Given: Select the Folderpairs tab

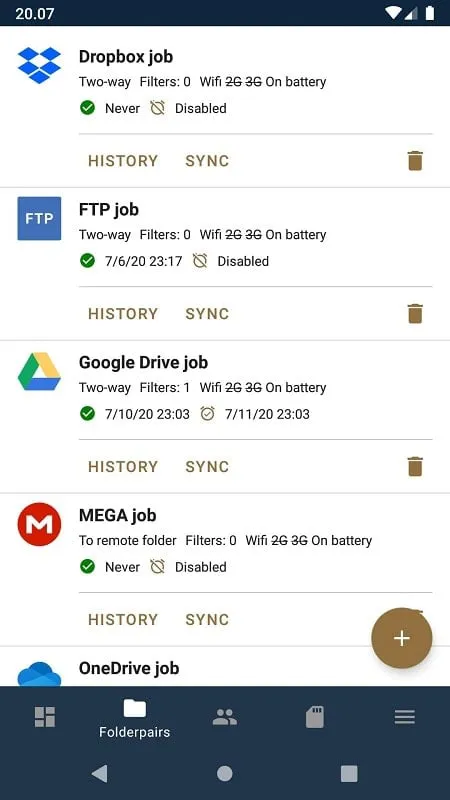Looking at the screenshot, I should [135, 719].
